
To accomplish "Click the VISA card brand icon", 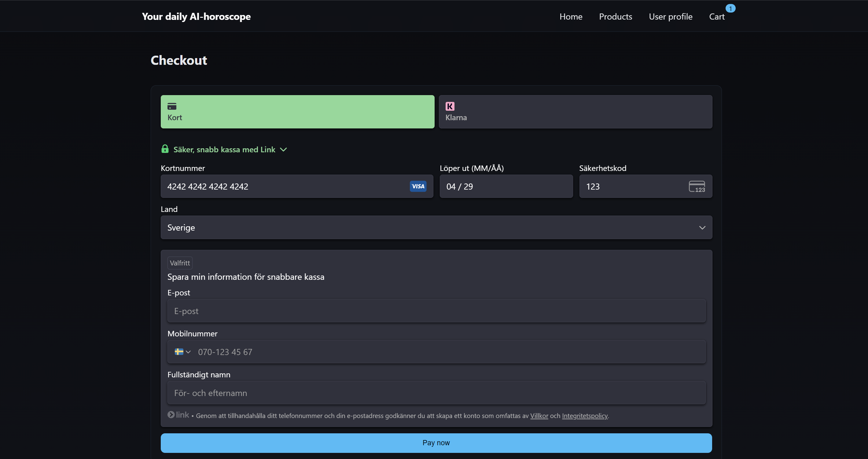I will tap(418, 186).
